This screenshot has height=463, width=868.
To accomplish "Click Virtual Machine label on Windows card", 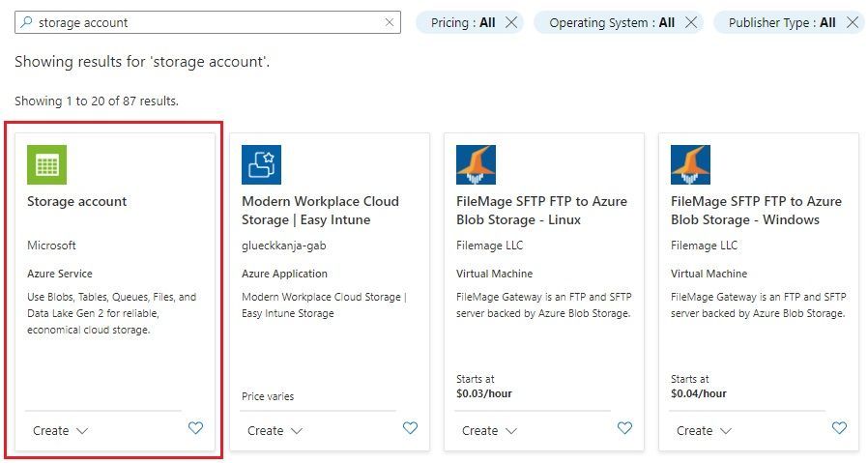I will pos(709,273).
